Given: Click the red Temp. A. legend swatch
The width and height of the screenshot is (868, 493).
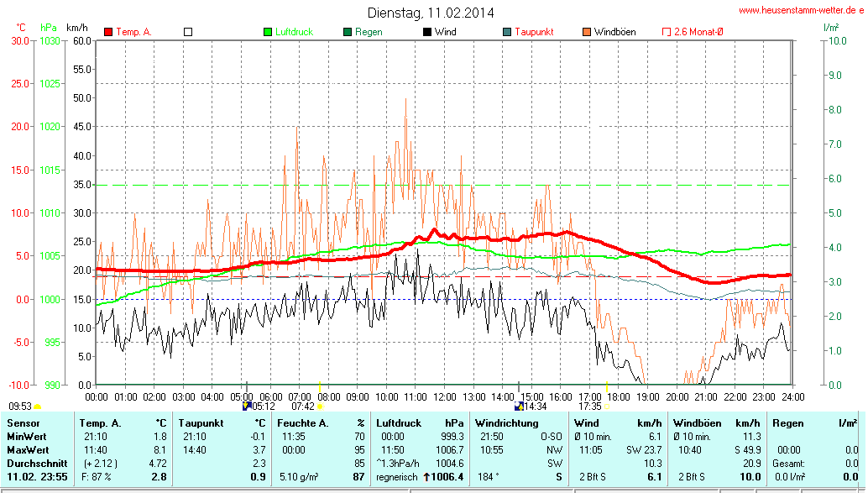Looking at the screenshot, I should click(x=108, y=32).
